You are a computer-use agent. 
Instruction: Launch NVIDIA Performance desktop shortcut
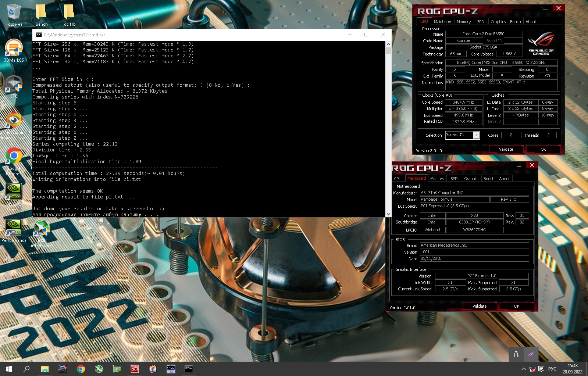14,231
